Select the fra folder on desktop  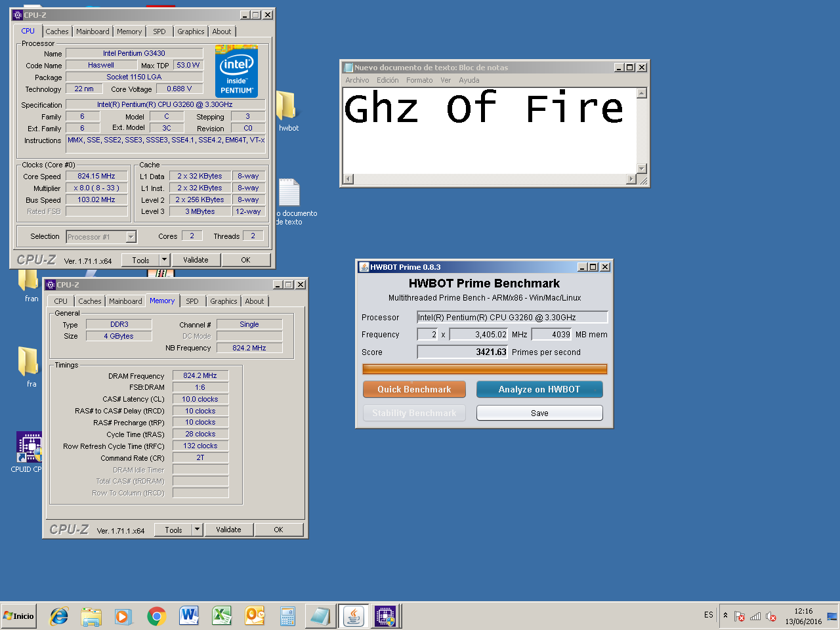point(29,367)
